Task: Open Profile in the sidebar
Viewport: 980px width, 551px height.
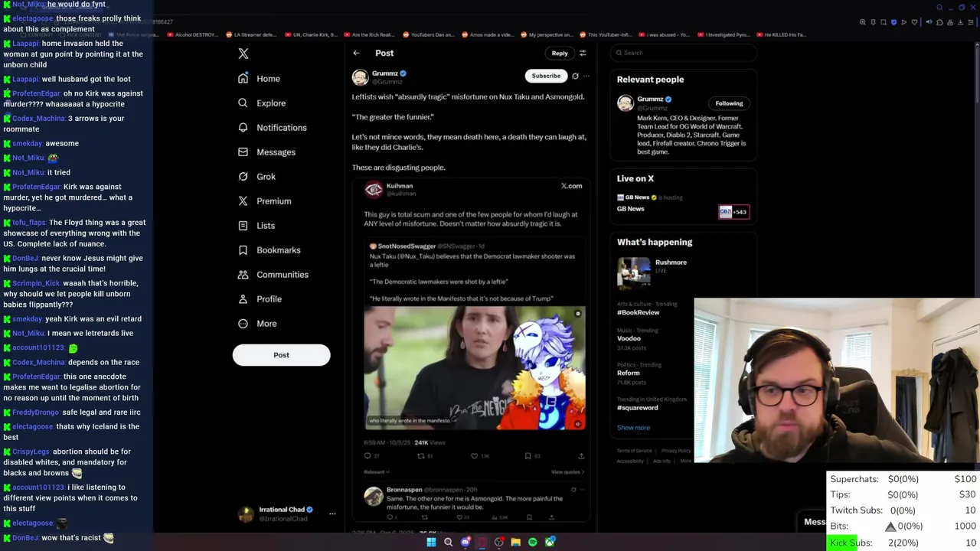Action: [x=260, y=299]
